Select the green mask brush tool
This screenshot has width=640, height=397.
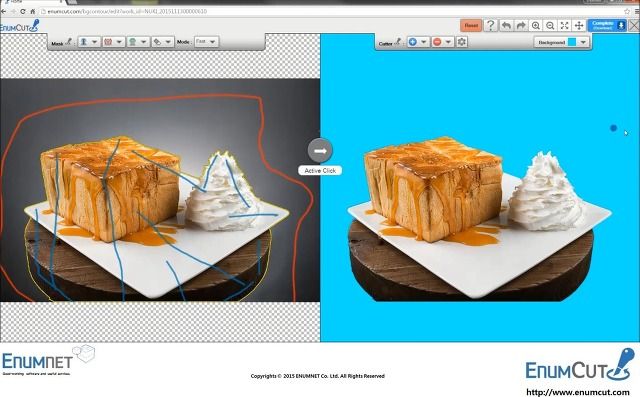[x=133, y=42]
